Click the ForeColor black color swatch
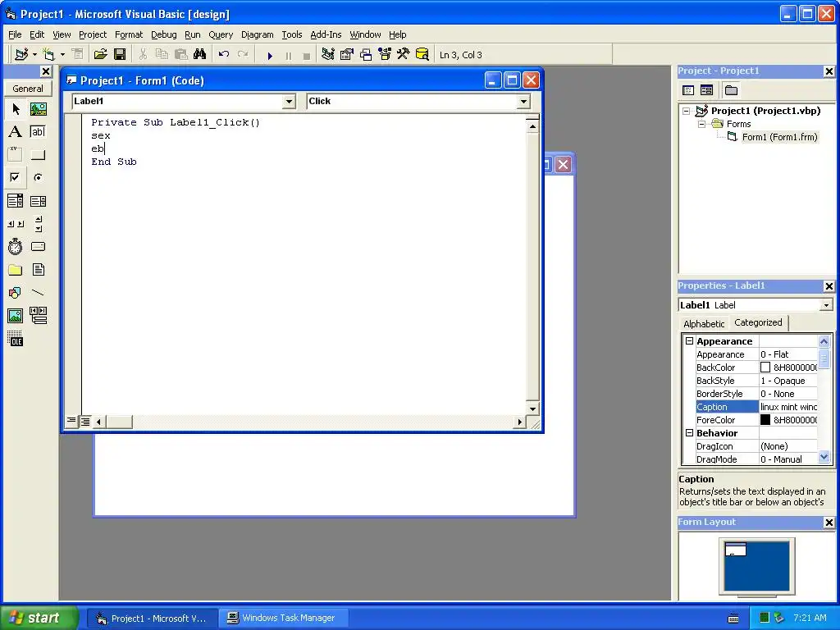Viewport: 840px width, 630px height. [x=765, y=420]
